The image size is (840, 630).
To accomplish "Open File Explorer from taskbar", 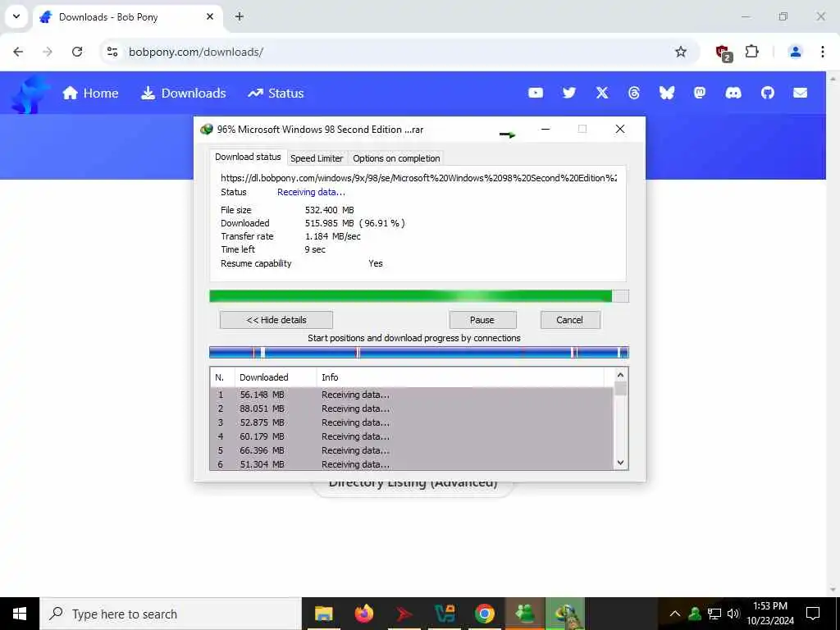I will coord(323,614).
